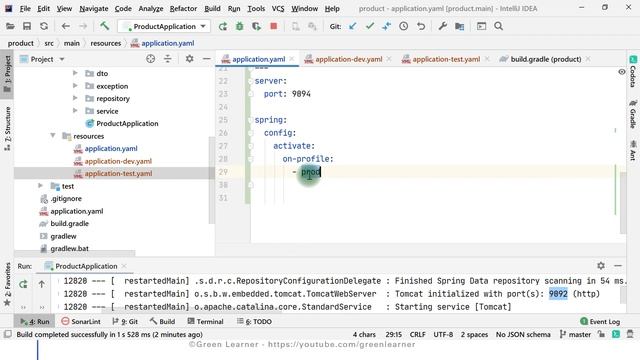The height and width of the screenshot is (360, 640).
Task: Expand the service folder
Action: (75, 111)
